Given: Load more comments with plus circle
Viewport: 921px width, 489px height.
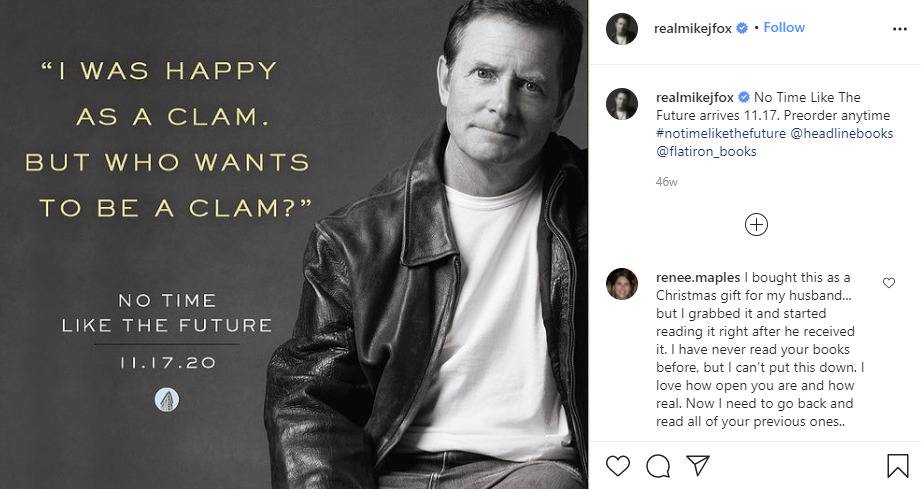Looking at the screenshot, I should 756,224.
